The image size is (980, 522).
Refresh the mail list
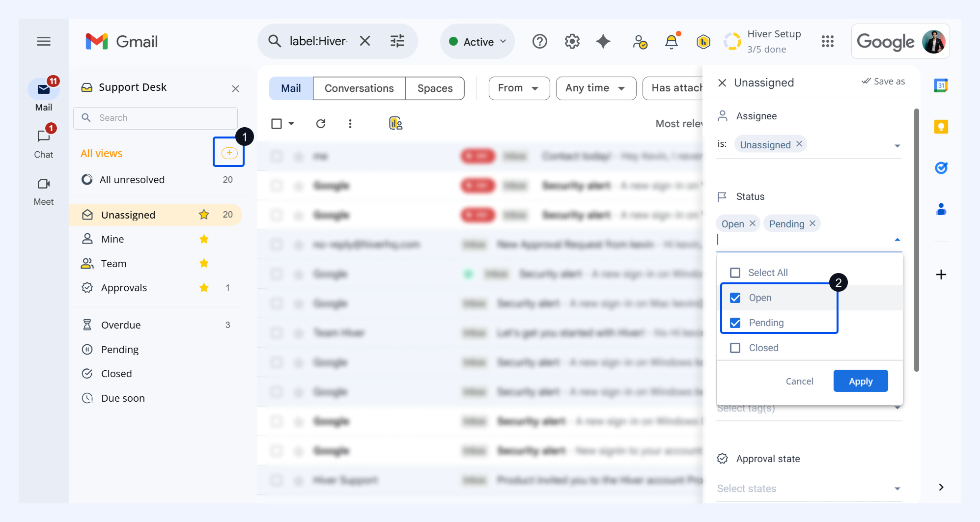321,124
